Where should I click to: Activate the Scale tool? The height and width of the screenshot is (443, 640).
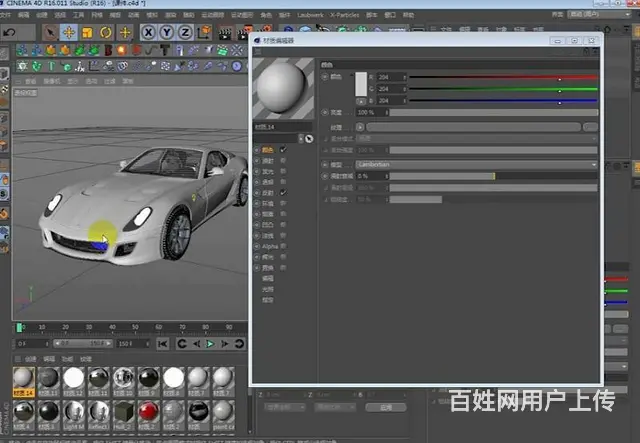(x=87, y=33)
